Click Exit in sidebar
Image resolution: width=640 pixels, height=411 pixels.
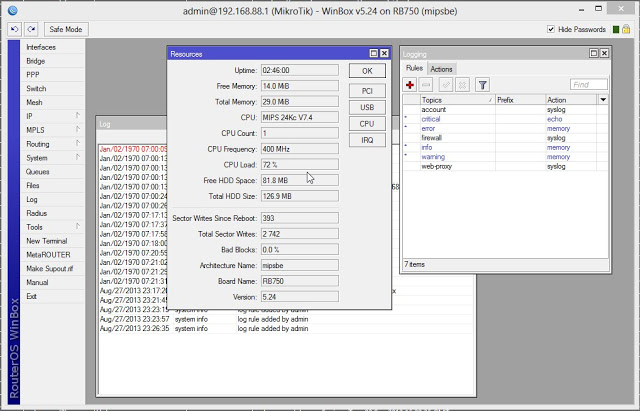[x=52, y=296]
